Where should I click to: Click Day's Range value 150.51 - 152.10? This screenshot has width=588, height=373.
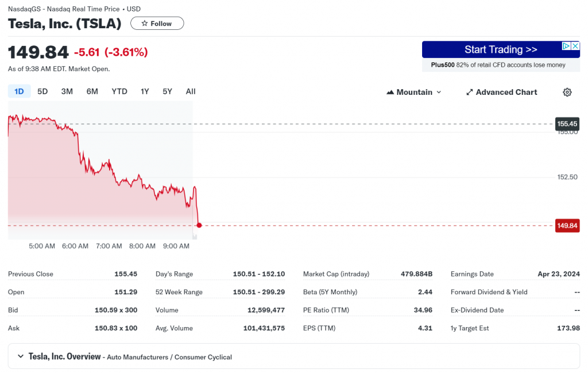tap(259, 274)
